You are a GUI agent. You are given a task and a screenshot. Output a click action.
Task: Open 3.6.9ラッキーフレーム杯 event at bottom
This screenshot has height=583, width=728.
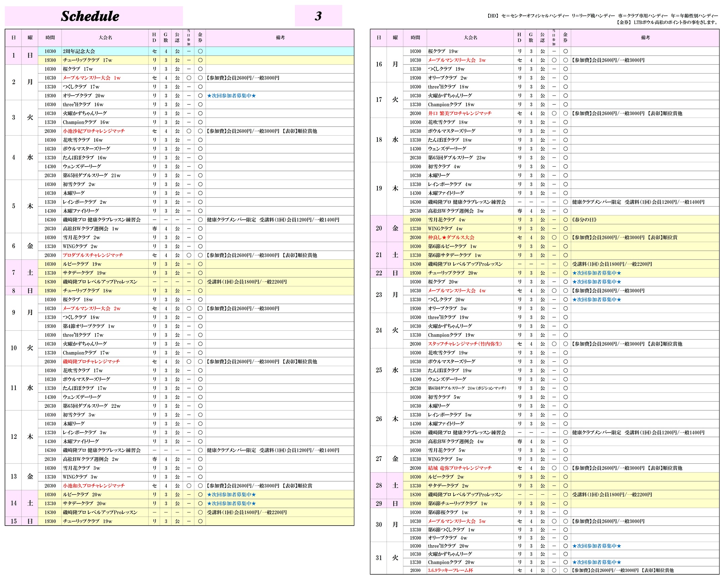[450, 570]
